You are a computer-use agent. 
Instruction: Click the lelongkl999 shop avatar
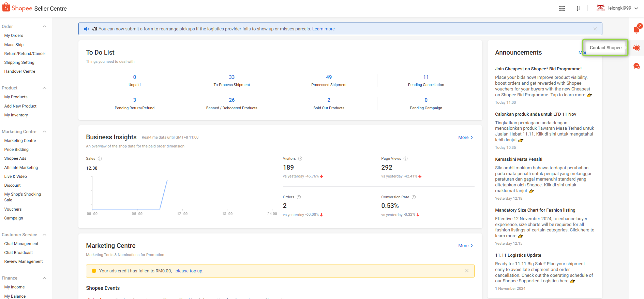(601, 8)
